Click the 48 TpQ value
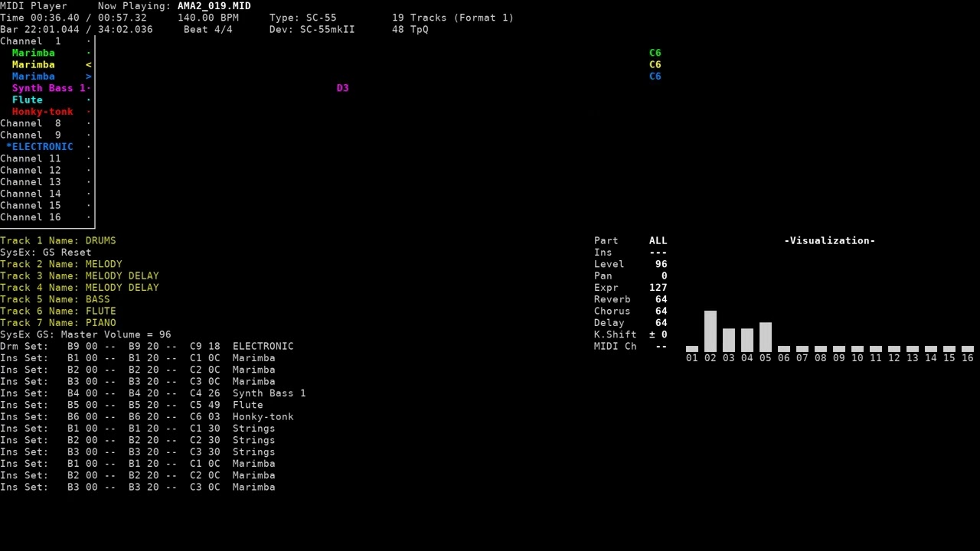 410,29
